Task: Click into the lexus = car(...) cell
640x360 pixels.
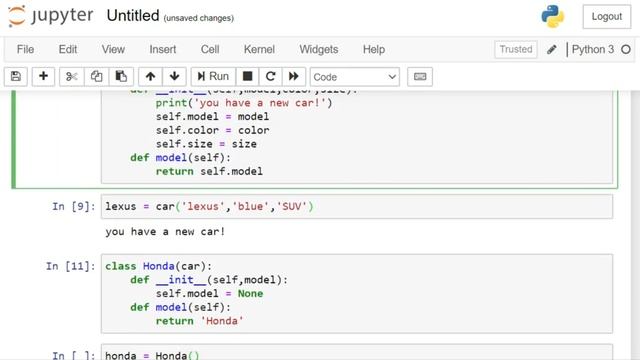Action: coord(357,207)
